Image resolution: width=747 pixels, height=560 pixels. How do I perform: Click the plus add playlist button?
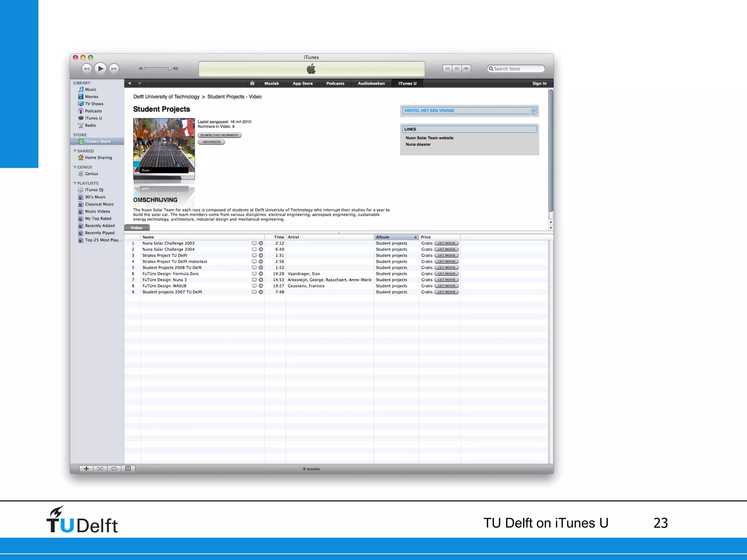(86, 469)
